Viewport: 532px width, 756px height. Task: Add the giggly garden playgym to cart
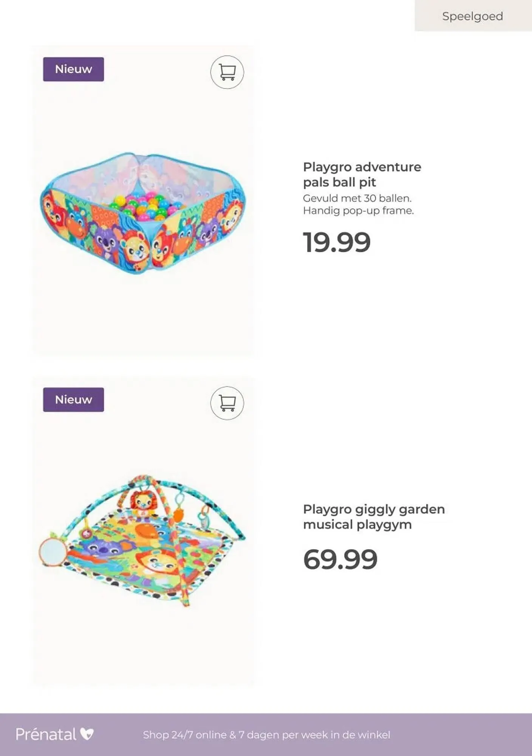227,403
